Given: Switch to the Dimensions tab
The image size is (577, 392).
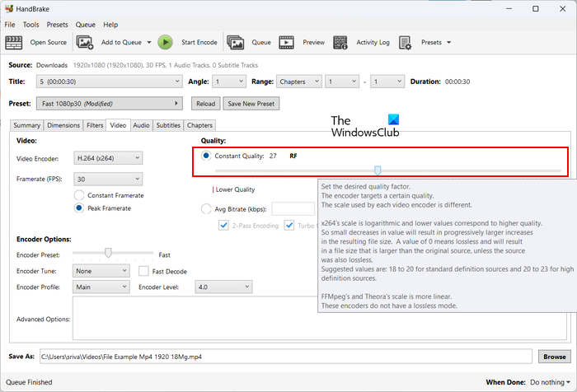Looking at the screenshot, I should pyautogui.click(x=63, y=125).
